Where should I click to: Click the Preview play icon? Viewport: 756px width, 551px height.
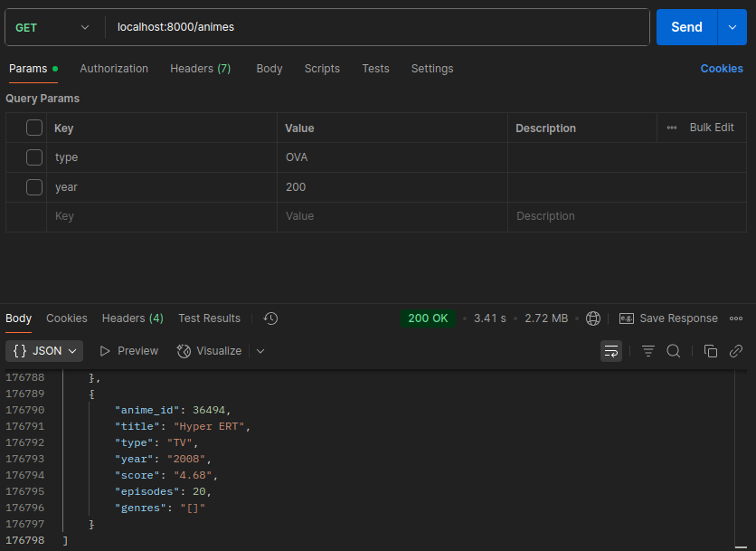[105, 351]
